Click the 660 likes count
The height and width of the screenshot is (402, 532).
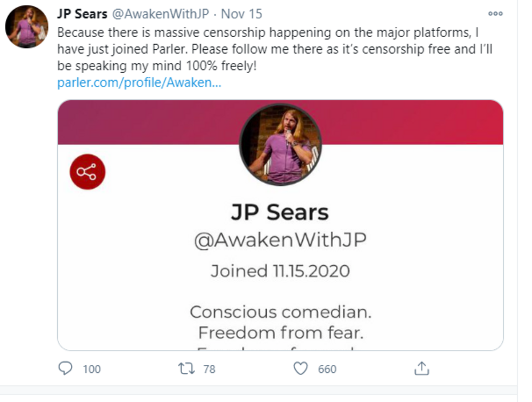click(x=327, y=369)
